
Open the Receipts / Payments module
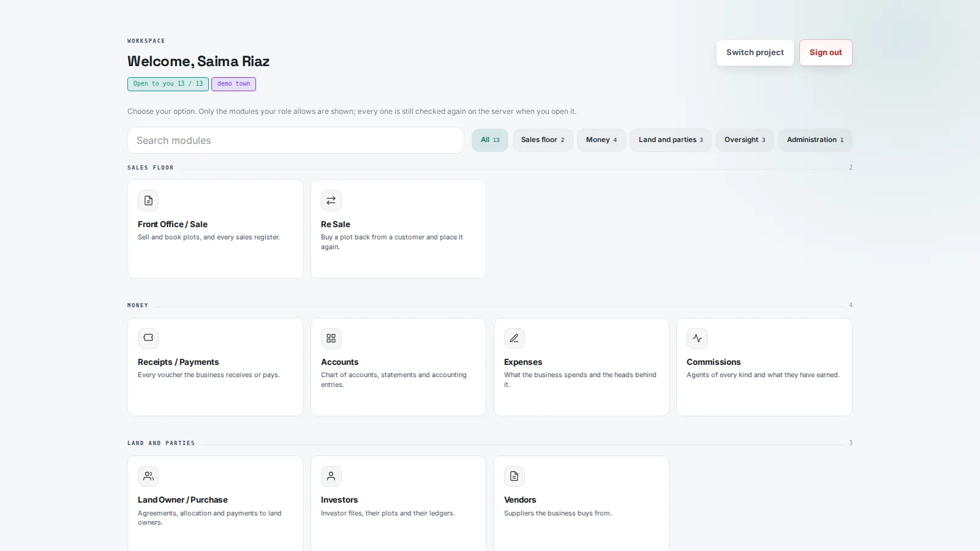[216, 367]
